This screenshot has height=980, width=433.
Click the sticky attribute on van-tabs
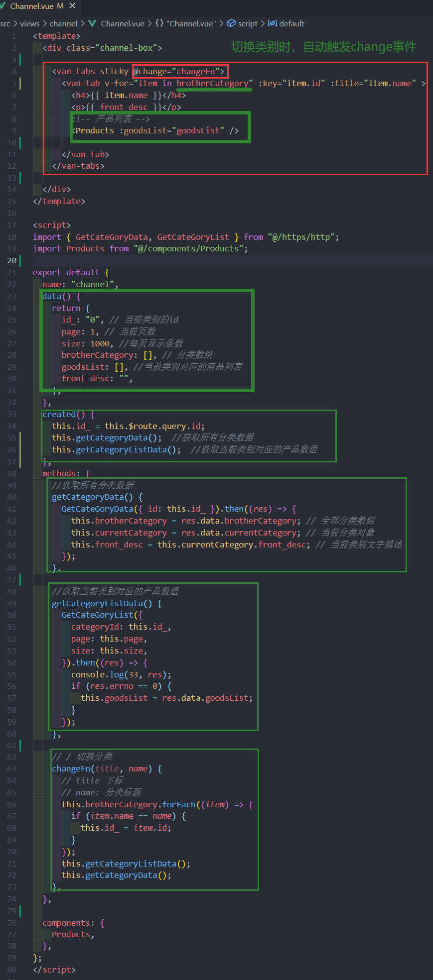tap(114, 71)
